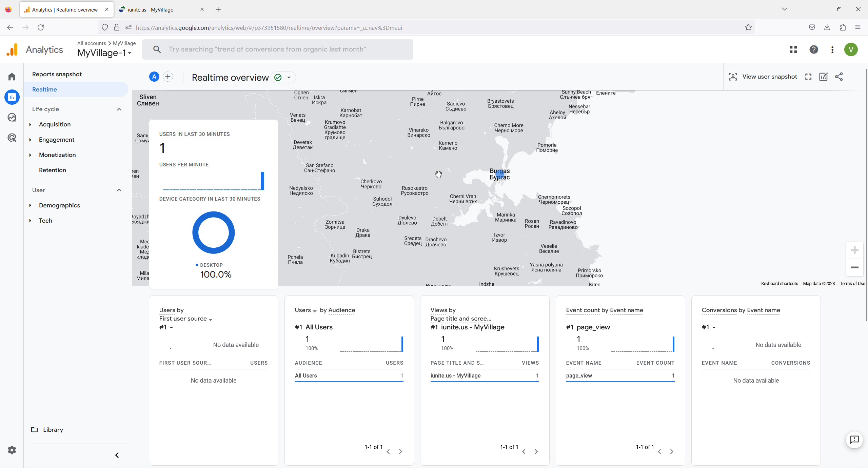Open the Explore icon in left rail

point(12,118)
